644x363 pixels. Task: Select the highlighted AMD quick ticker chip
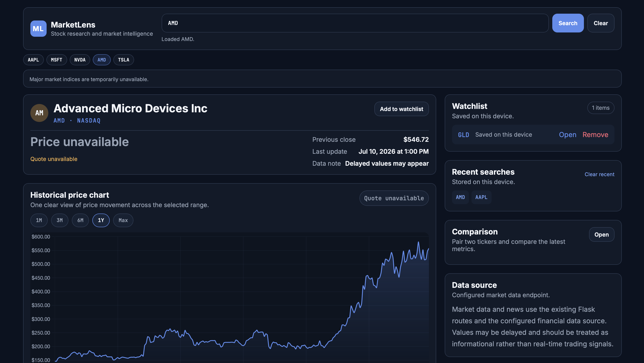(102, 60)
